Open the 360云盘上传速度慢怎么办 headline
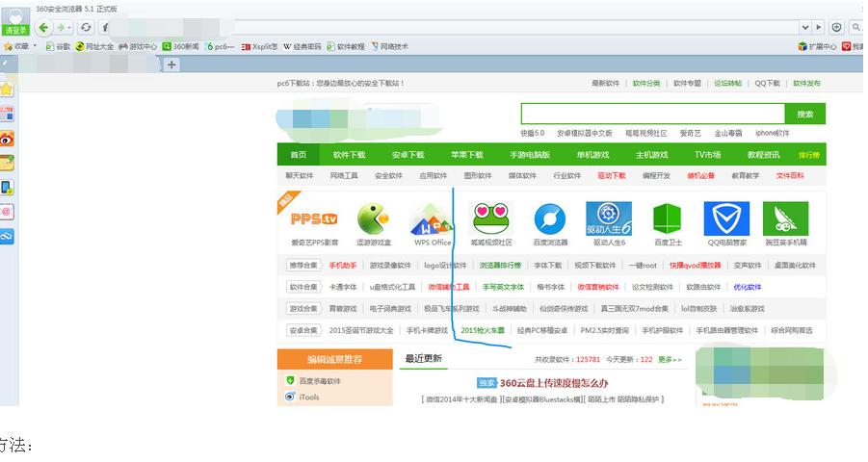Screen dimensions: 868x462 point(554,383)
